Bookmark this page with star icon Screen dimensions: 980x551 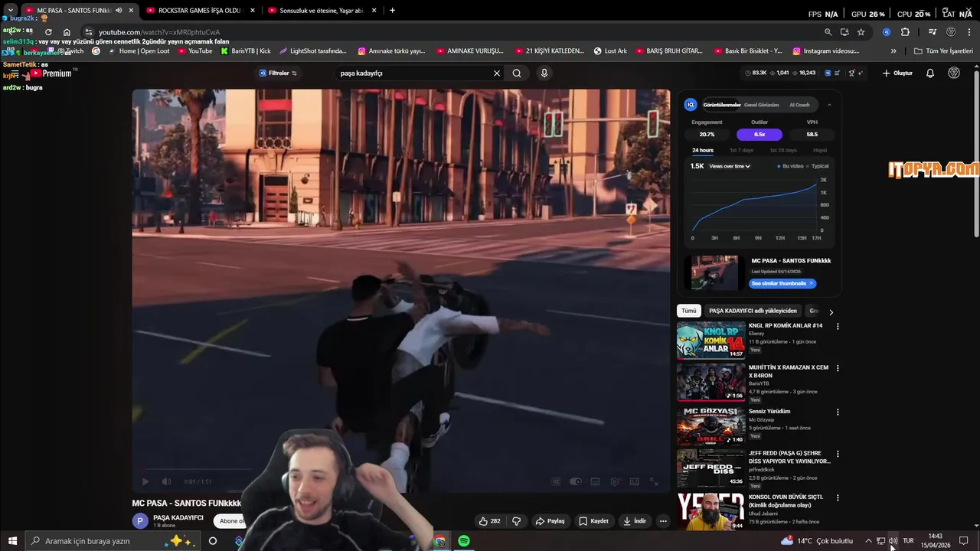tap(861, 32)
